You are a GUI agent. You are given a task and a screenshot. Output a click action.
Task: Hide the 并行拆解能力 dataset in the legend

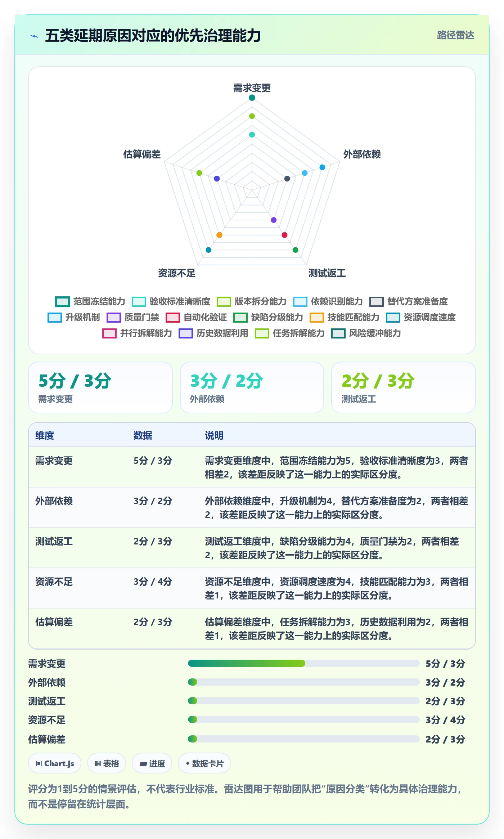(137, 333)
